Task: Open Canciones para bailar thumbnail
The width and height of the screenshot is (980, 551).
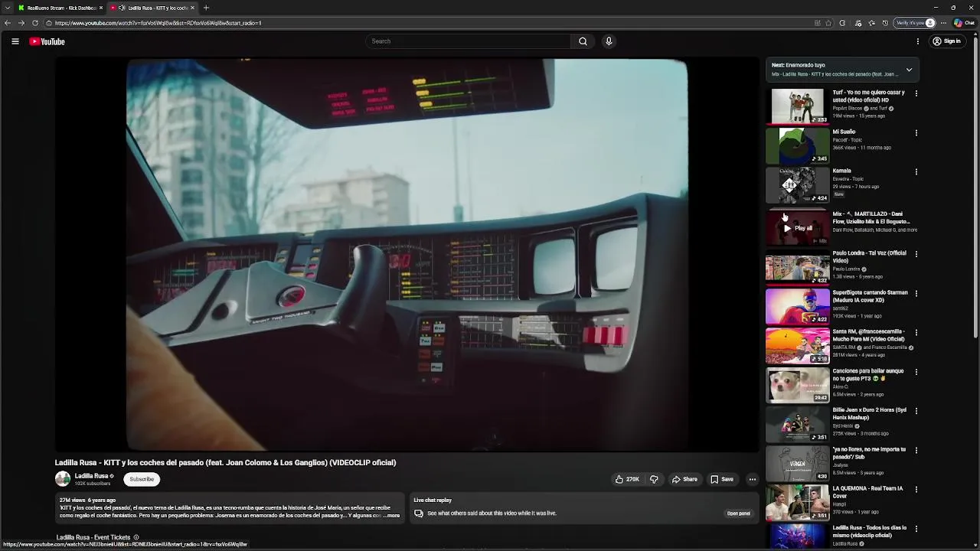Action: (797, 385)
